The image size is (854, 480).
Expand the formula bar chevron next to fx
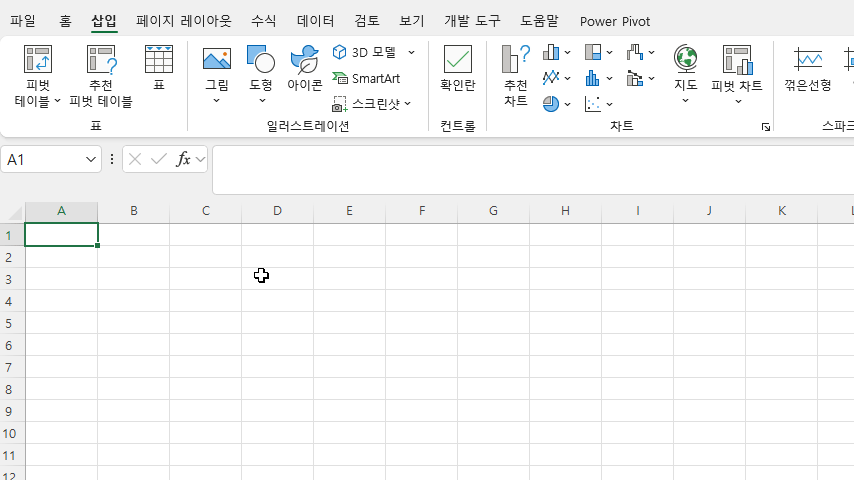(x=200, y=159)
